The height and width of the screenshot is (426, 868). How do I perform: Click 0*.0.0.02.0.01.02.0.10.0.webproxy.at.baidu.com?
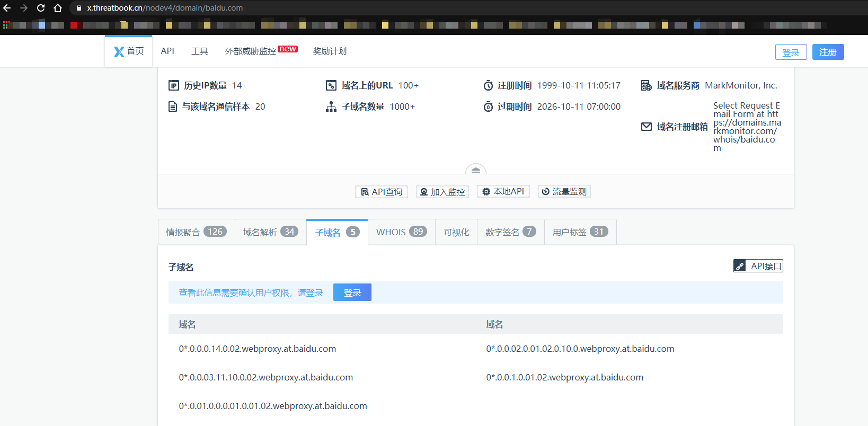tap(580, 349)
